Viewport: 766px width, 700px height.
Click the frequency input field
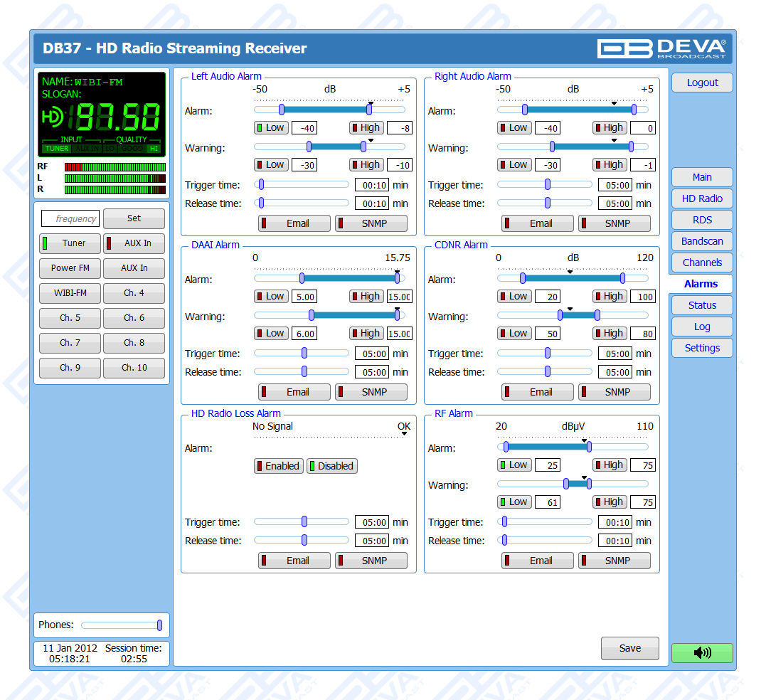(70, 218)
